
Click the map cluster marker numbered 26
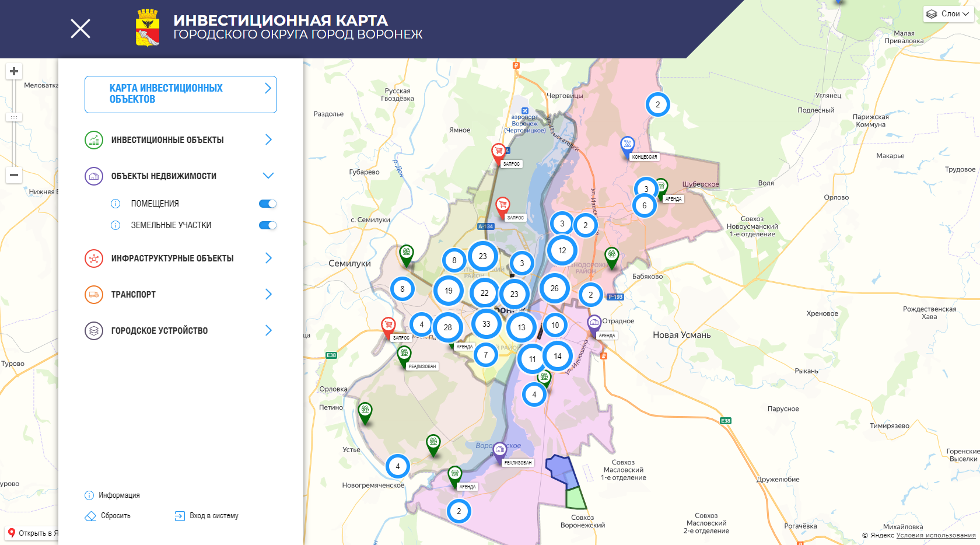[x=555, y=288]
